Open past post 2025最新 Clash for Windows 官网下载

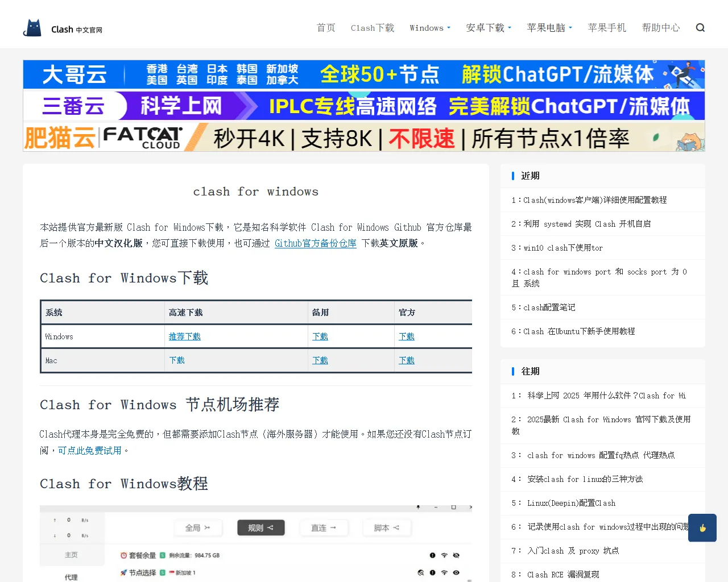(x=601, y=425)
